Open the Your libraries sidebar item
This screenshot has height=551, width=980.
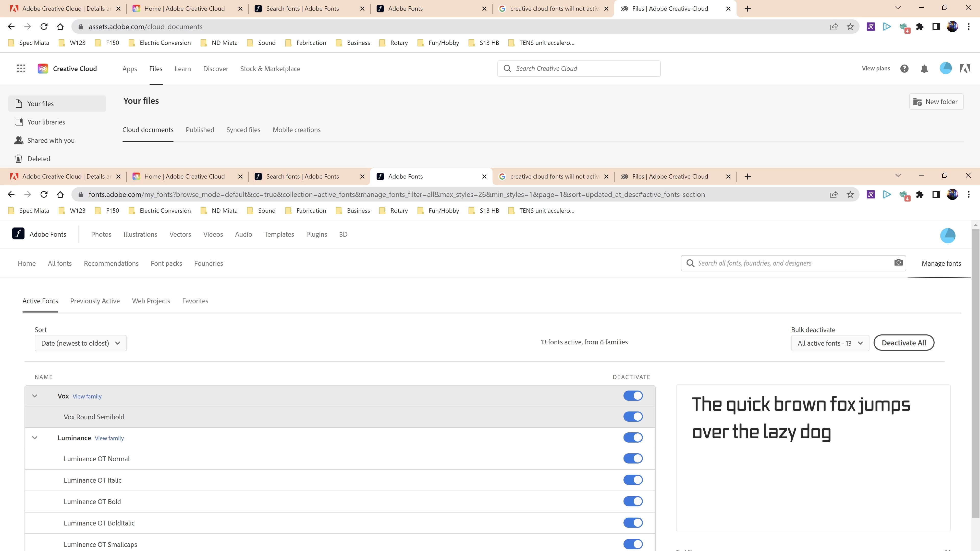point(46,122)
